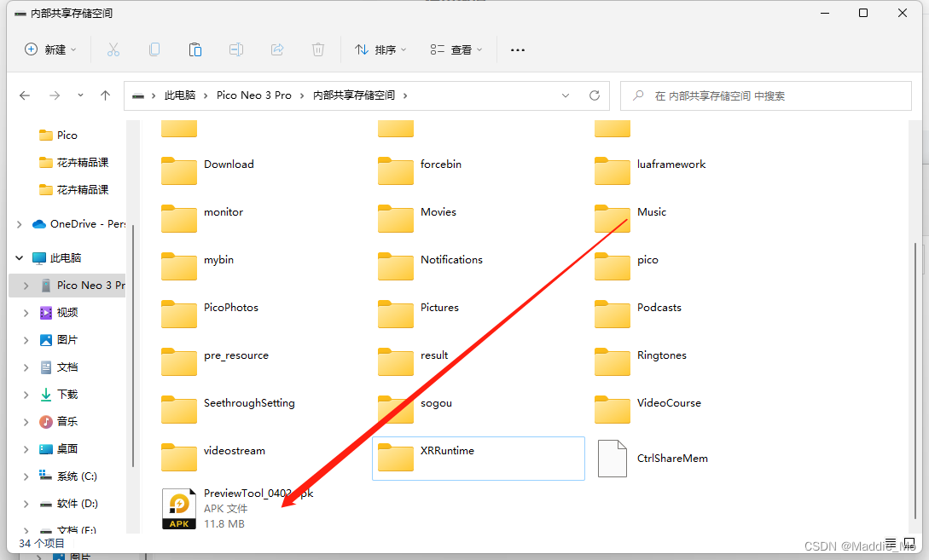Select the XRRuntime folder icon

395,458
